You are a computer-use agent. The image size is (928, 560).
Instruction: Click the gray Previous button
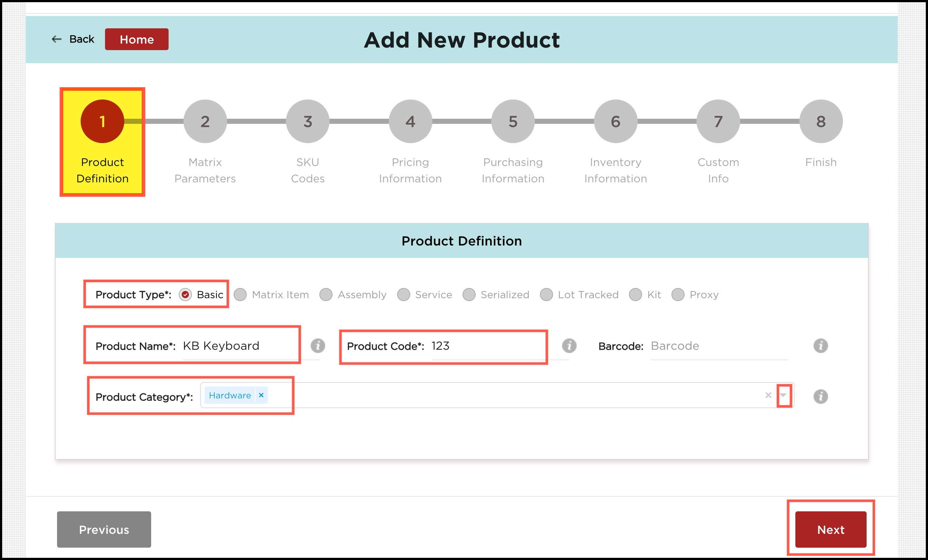(104, 529)
